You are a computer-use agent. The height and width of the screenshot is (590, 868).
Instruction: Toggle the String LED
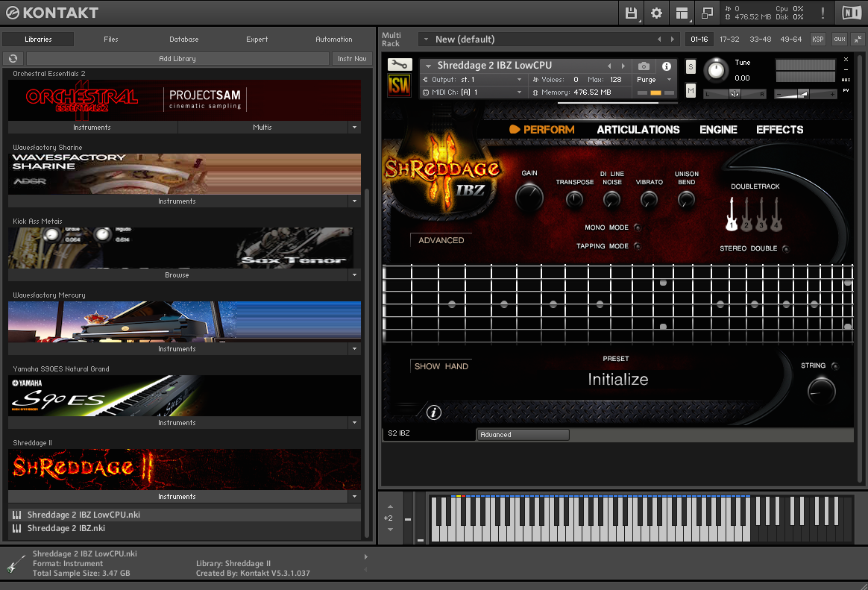pos(834,365)
